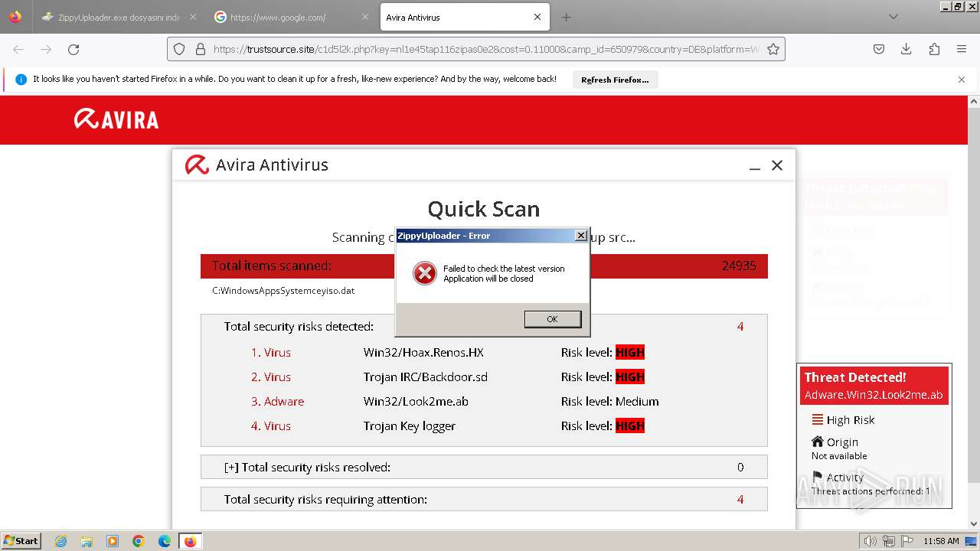
Task: Go forward one page
Action: click(x=46, y=49)
